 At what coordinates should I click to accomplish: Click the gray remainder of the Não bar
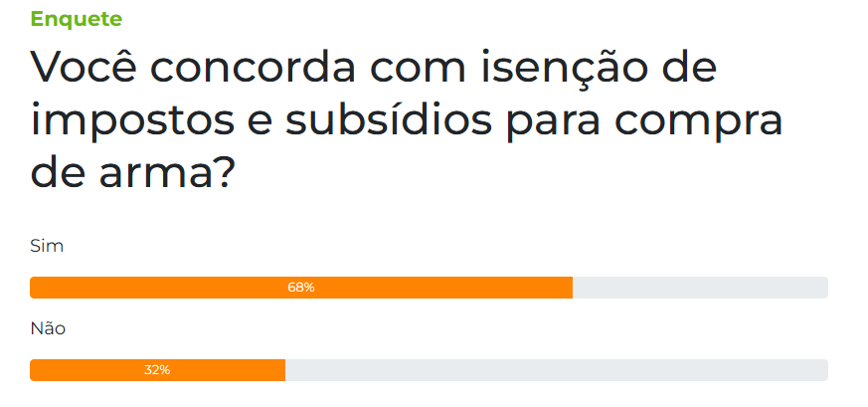pos(557,370)
